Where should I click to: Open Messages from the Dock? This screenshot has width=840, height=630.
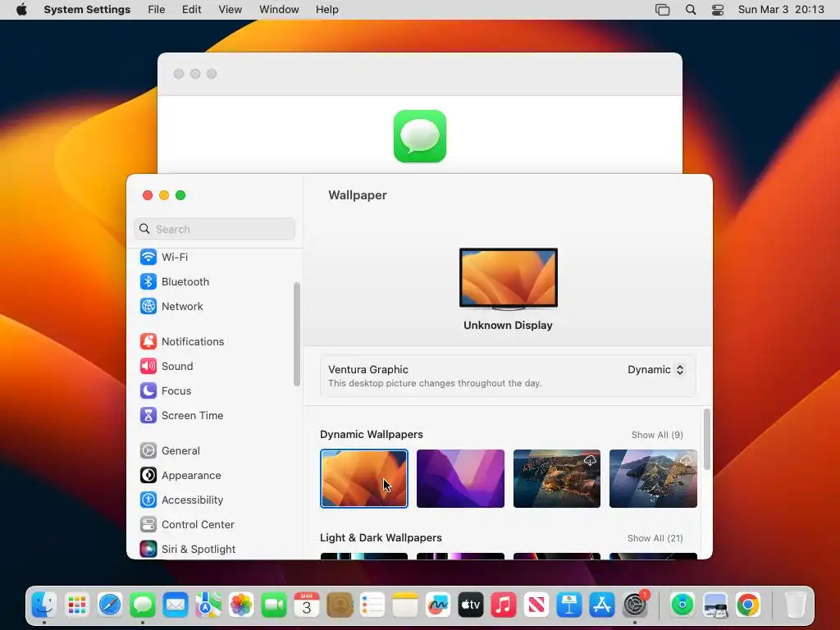point(143,605)
